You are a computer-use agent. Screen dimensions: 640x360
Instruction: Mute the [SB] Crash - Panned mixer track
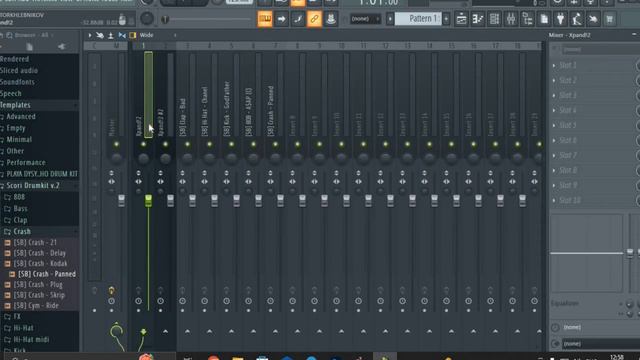(276, 144)
